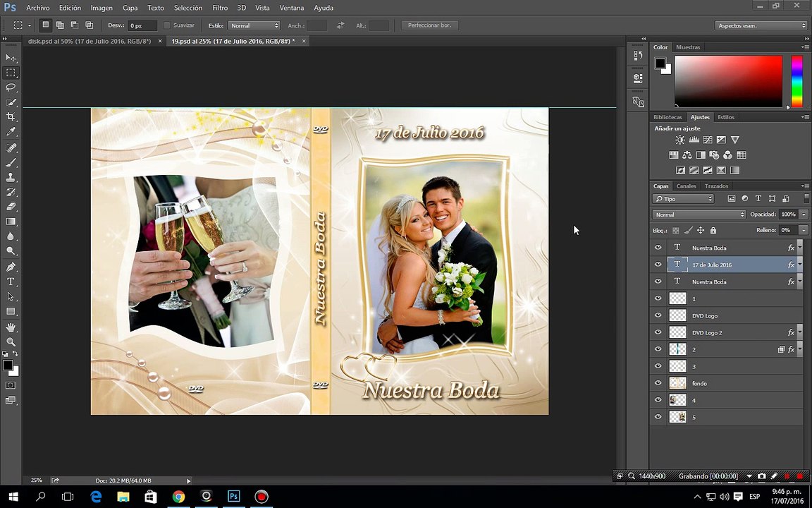Switch to the Bibliotecas tab

(x=668, y=117)
